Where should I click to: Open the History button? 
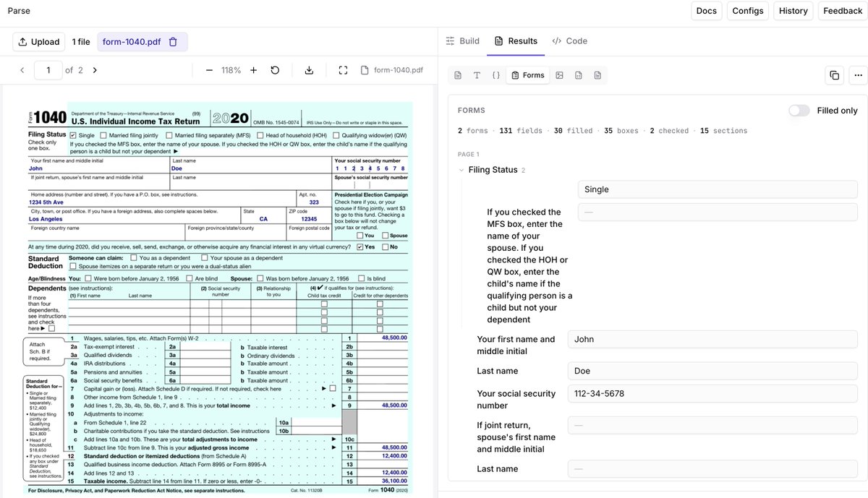click(793, 11)
